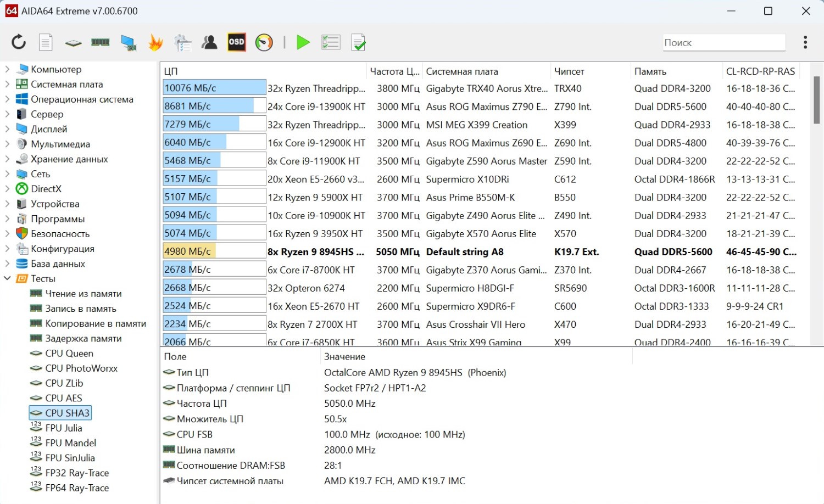Viewport: 824px width, 504px height.
Task: Open the results list icon
Action: (x=331, y=42)
